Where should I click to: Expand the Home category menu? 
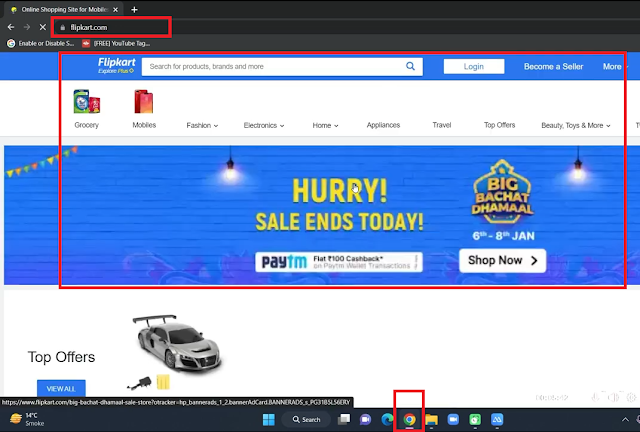(325, 125)
